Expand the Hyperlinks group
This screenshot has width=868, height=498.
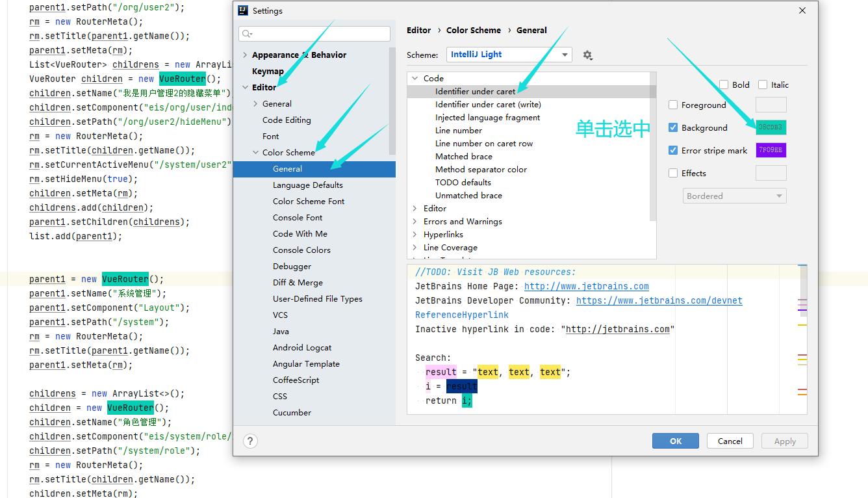coord(416,234)
